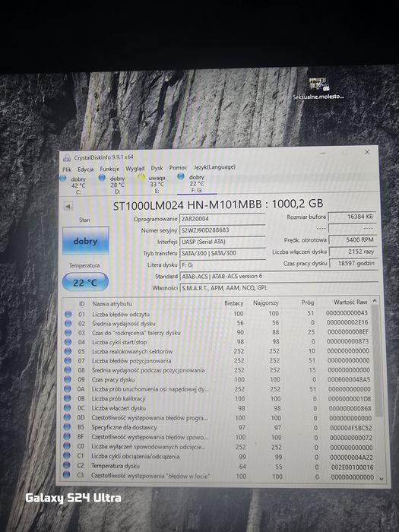Click the 'Specyficzne dla dostawcy' attribute name
Image resolution: width=399 pixels, height=532 pixels.
(124, 427)
